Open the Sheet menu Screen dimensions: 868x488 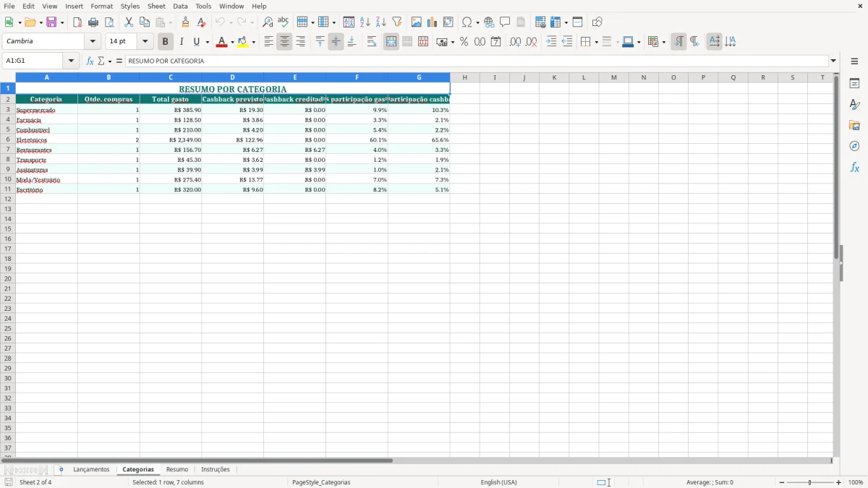point(156,6)
